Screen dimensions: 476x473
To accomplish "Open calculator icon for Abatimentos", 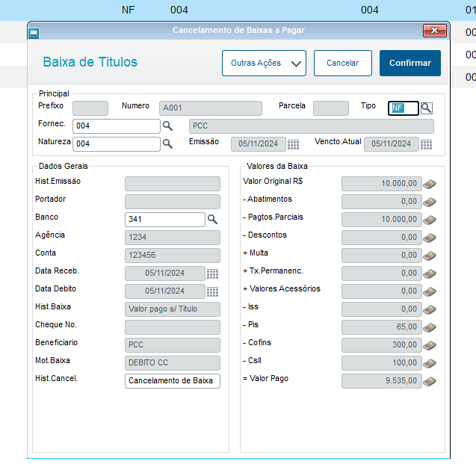I will coord(430,202).
